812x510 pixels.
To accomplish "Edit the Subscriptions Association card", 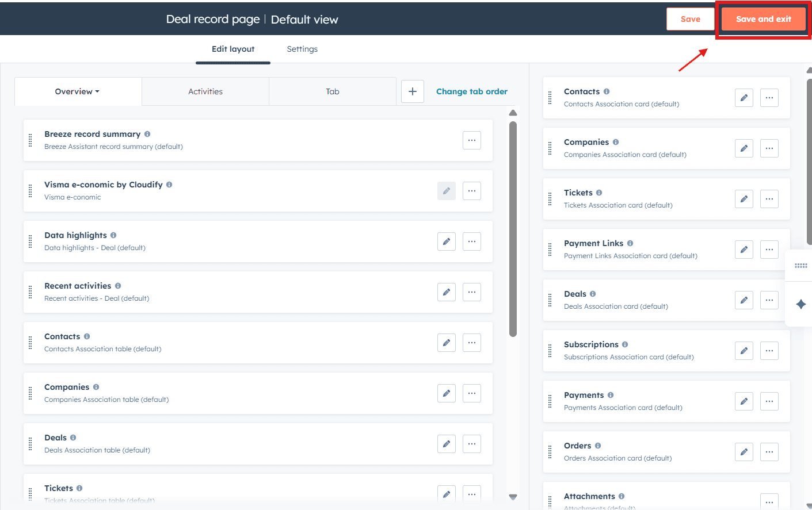I will (x=744, y=350).
